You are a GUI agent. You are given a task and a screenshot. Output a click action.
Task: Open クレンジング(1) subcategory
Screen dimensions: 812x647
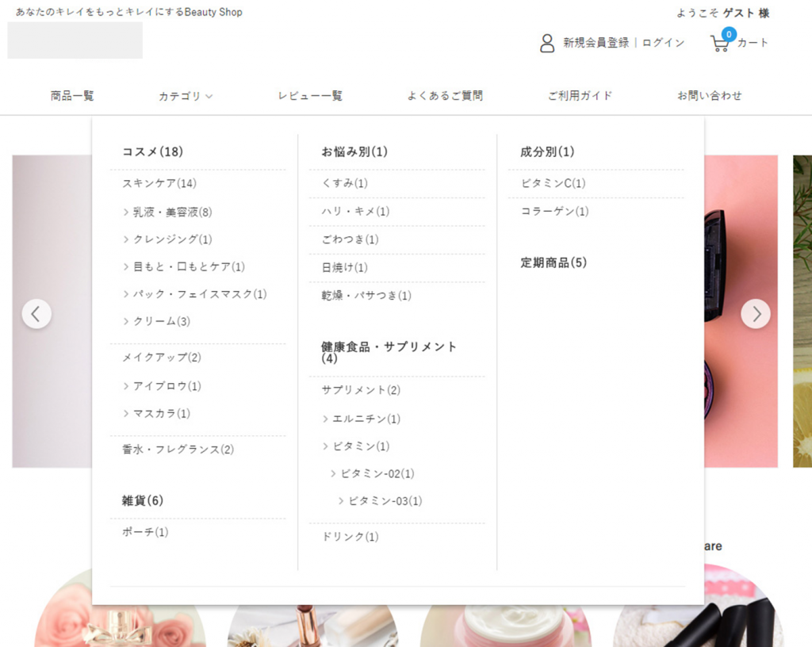coord(172,239)
